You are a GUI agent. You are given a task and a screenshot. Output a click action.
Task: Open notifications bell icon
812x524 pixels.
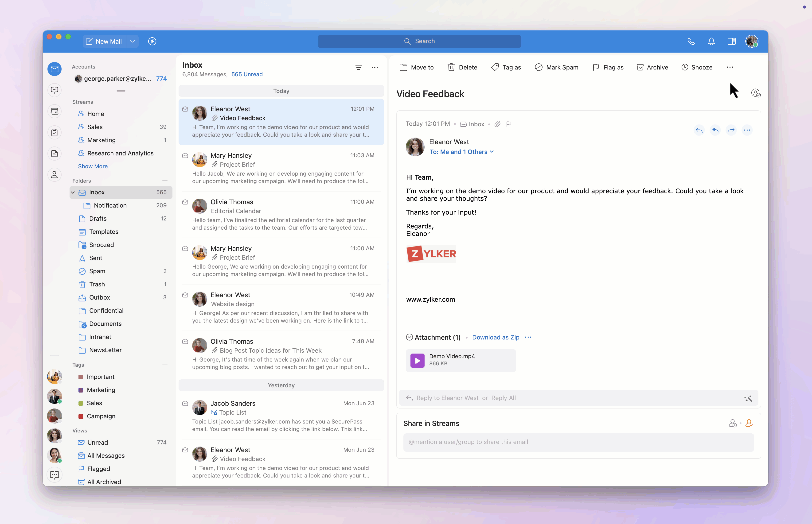[711, 41]
